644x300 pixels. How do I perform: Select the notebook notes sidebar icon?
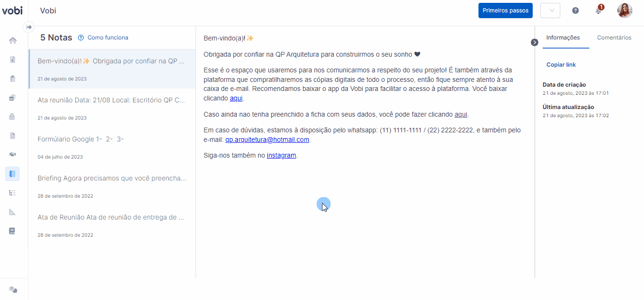click(x=12, y=174)
